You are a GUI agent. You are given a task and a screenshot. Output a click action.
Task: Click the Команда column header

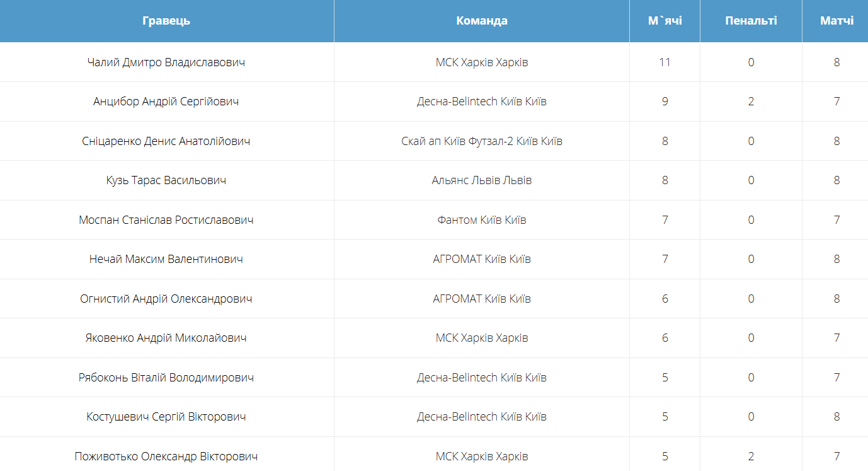482,21
